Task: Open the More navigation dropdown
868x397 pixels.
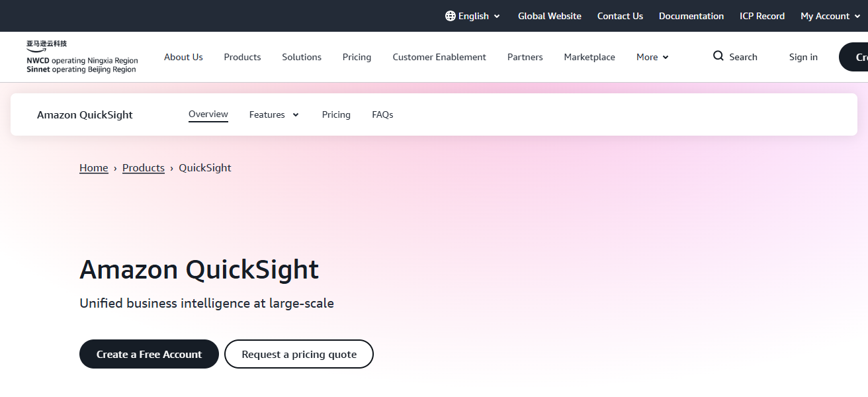Action: [x=652, y=57]
